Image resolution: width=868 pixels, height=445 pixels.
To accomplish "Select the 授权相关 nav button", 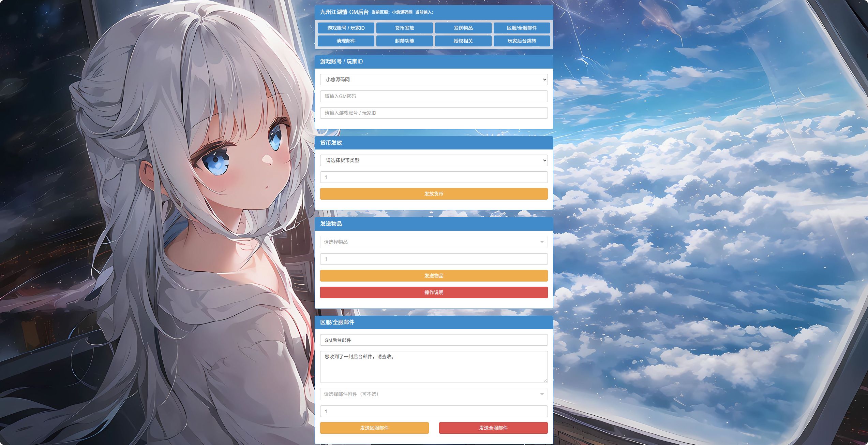I will pyautogui.click(x=463, y=41).
